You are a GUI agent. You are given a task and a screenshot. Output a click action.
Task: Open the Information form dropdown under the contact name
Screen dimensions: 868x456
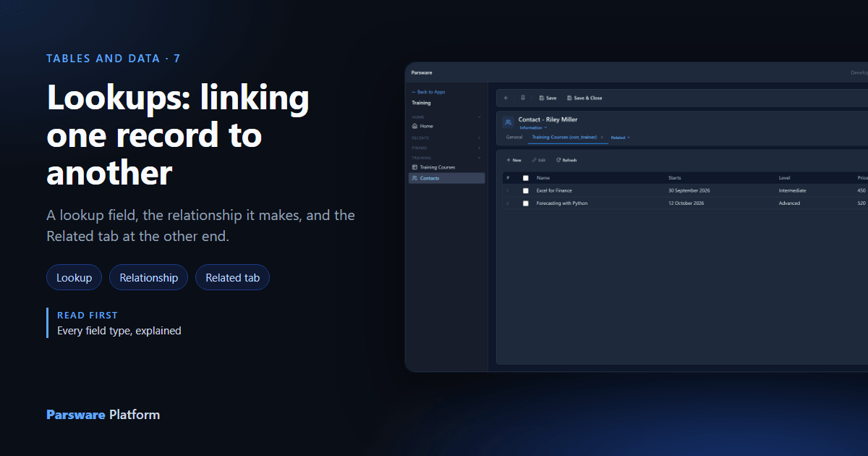(533, 128)
